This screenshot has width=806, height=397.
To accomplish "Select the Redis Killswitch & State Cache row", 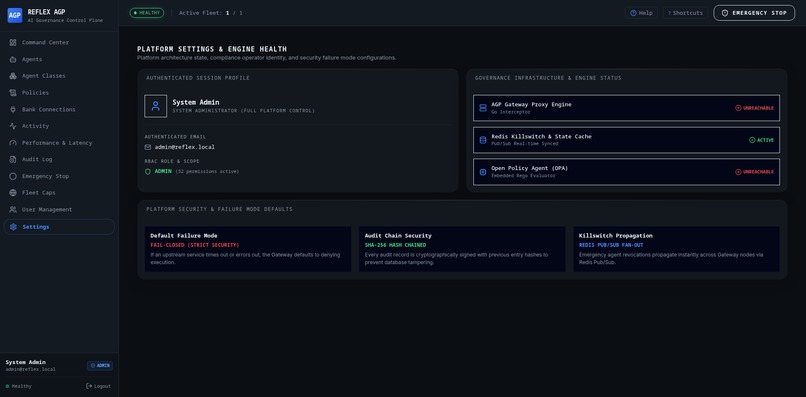I will pos(626,140).
